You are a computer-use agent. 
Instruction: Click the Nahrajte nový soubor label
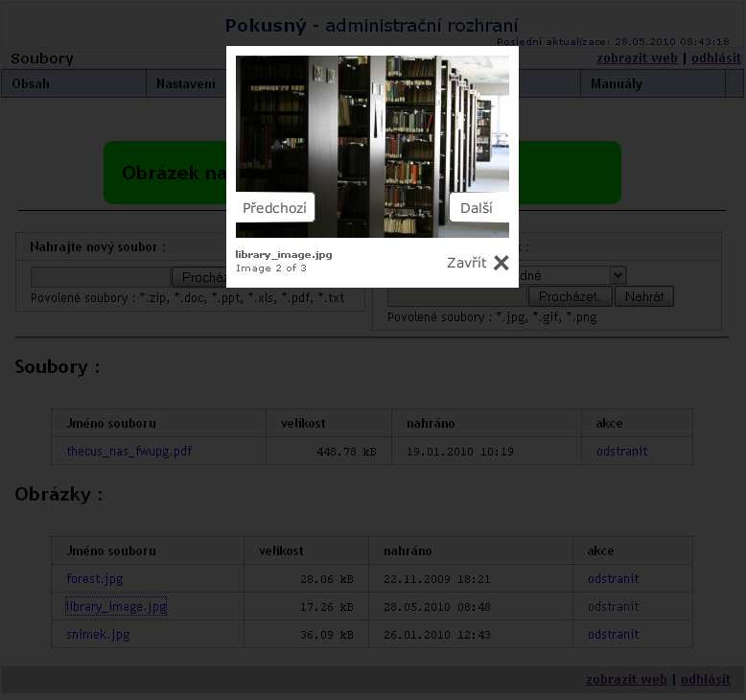click(x=98, y=247)
